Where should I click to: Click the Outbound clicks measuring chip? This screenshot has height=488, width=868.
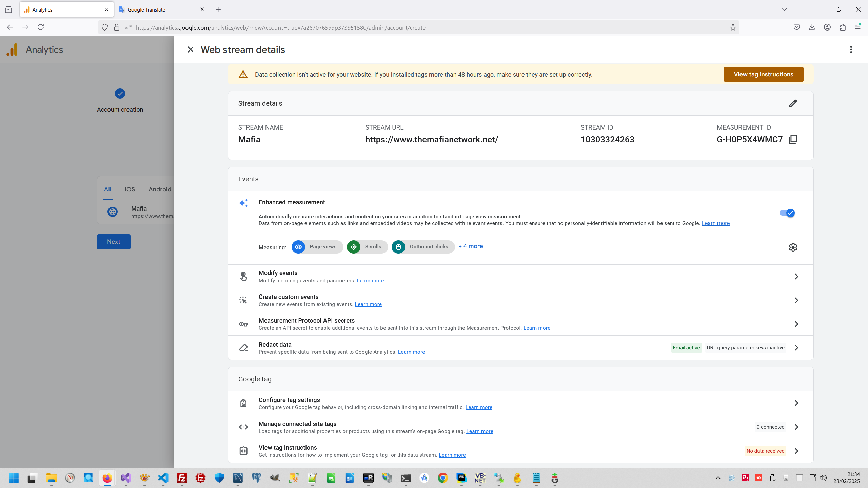pyautogui.click(x=423, y=247)
